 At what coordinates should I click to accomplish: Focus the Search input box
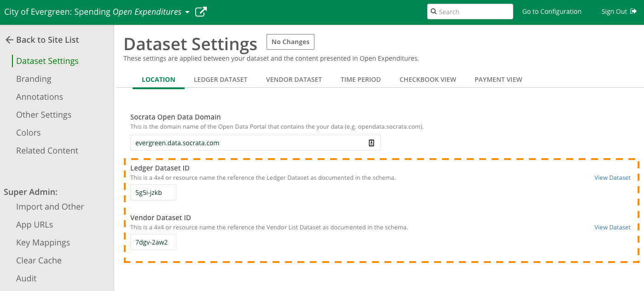pos(470,11)
